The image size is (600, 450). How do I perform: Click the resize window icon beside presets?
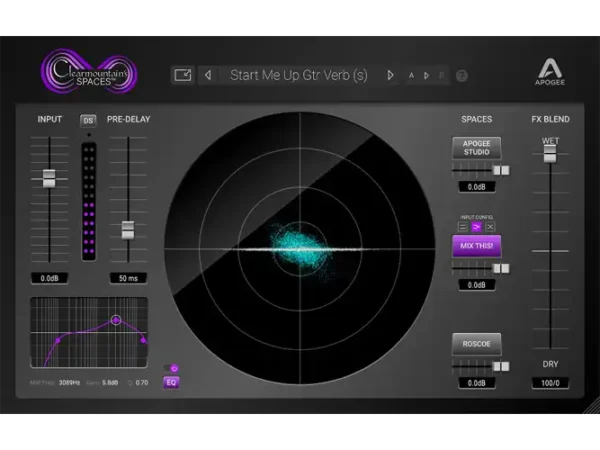coord(183,75)
